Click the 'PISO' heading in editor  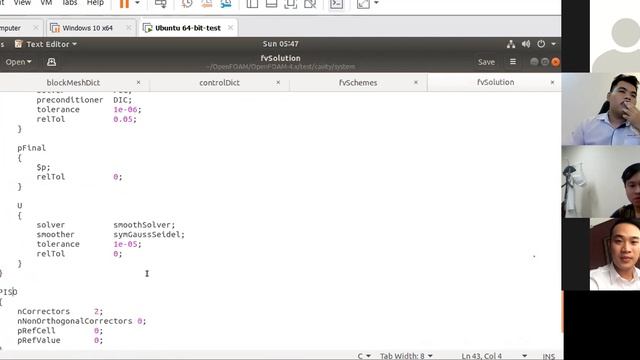tap(9, 292)
